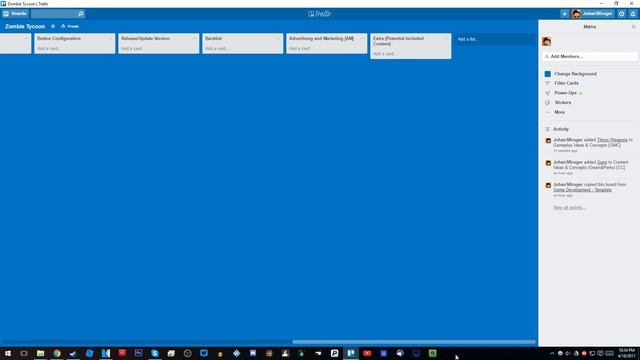Viewport: 640px width, 360px height.
Task: Open the taskbar clock and date
Action: coord(626,353)
